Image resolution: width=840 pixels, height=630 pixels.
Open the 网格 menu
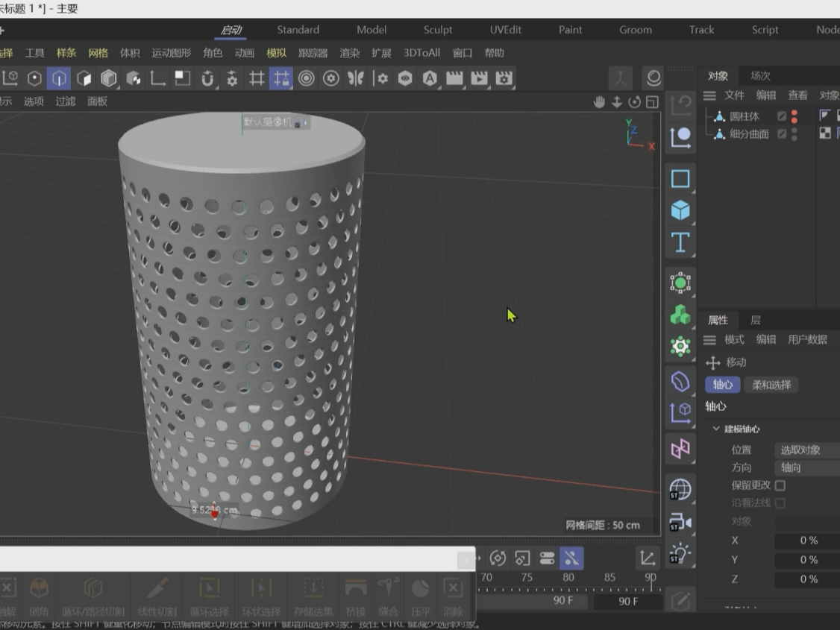(98, 53)
